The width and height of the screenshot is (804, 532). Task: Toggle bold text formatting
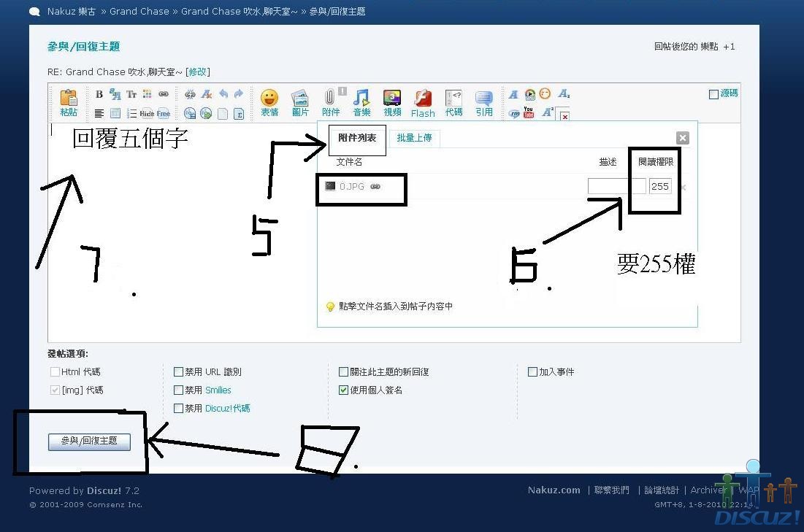coord(99,94)
